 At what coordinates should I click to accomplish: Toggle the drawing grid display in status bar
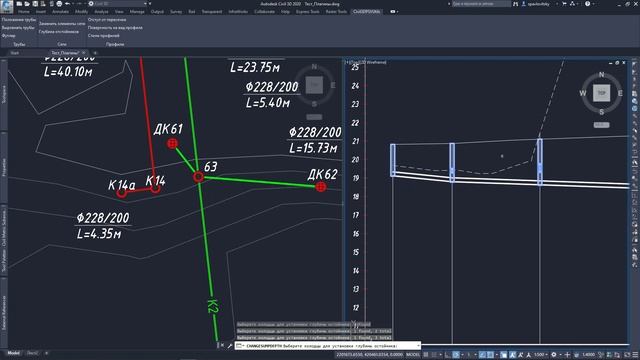[426, 355]
